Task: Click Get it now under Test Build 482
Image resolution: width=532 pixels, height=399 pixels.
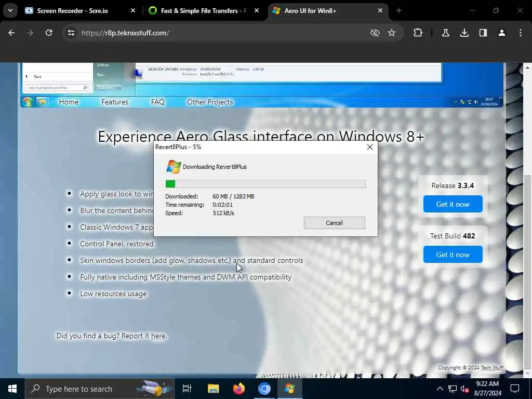Action: point(453,255)
